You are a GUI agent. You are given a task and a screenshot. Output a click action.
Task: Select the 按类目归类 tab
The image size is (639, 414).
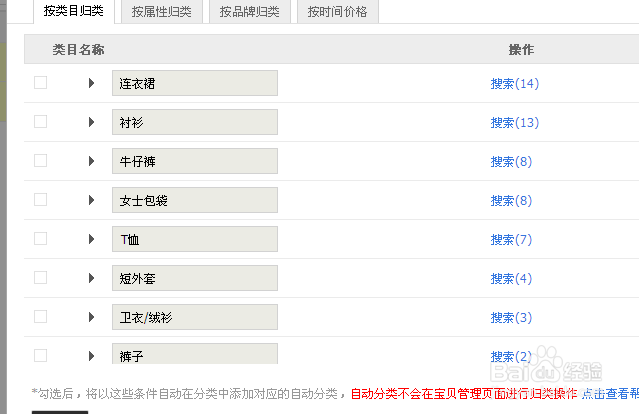pos(73,11)
